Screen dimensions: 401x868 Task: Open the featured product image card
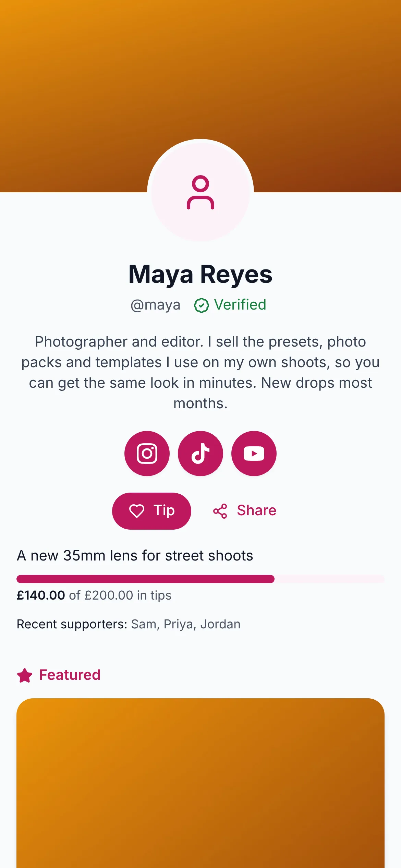point(200,783)
